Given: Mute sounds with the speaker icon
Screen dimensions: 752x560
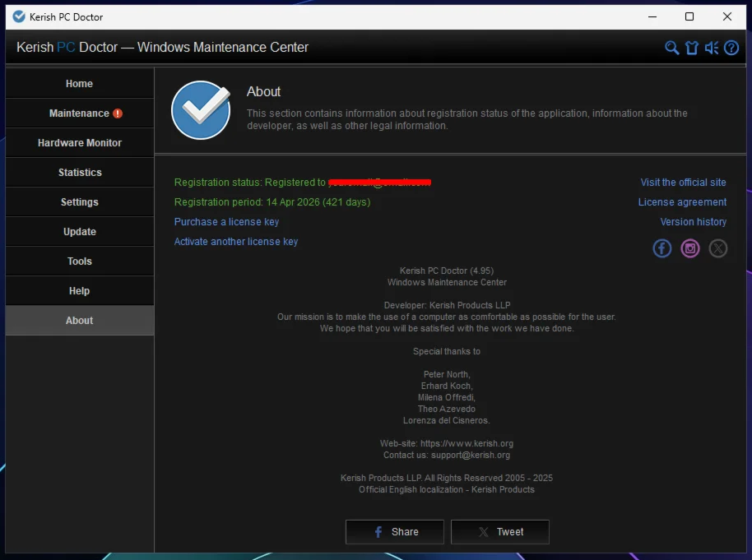Looking at the screenshot, I should 711,48.
